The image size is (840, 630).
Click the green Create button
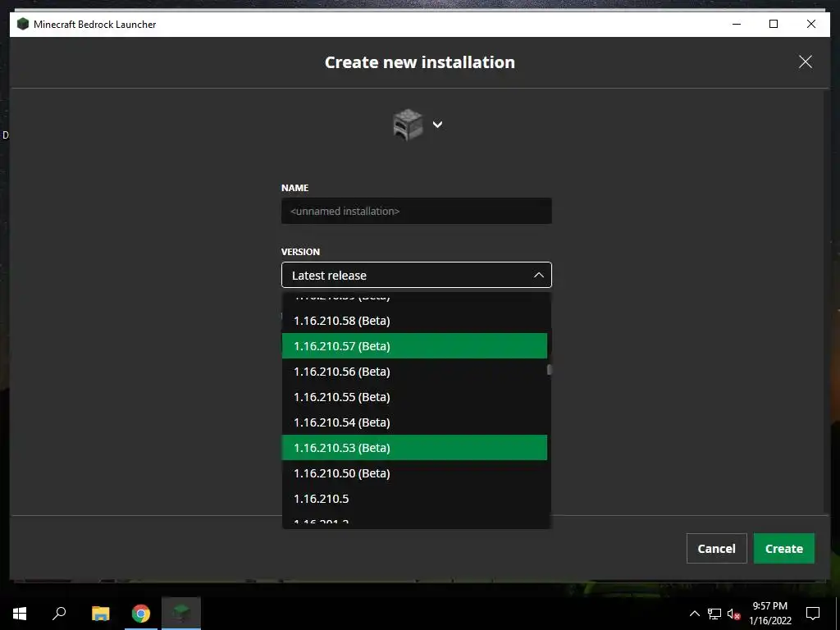pyautogui.click(x=783, y=548)
